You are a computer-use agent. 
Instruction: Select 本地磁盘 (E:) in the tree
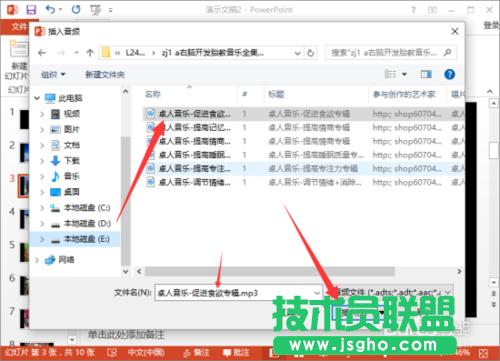coord(87,239)
